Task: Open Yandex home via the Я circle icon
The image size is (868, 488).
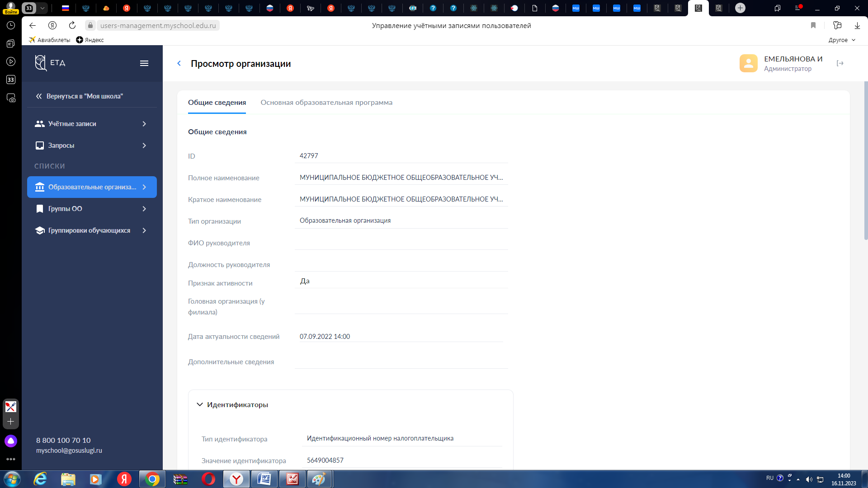Action: 52,25
